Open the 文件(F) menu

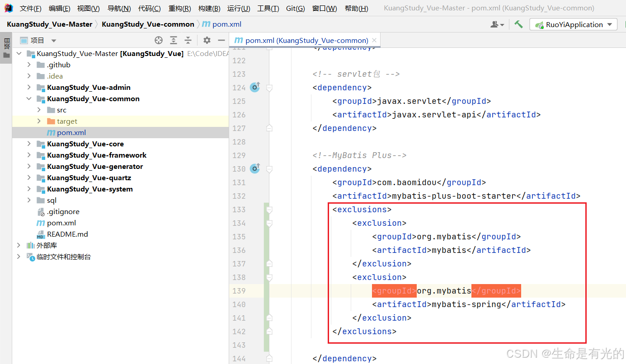point(30,9)
